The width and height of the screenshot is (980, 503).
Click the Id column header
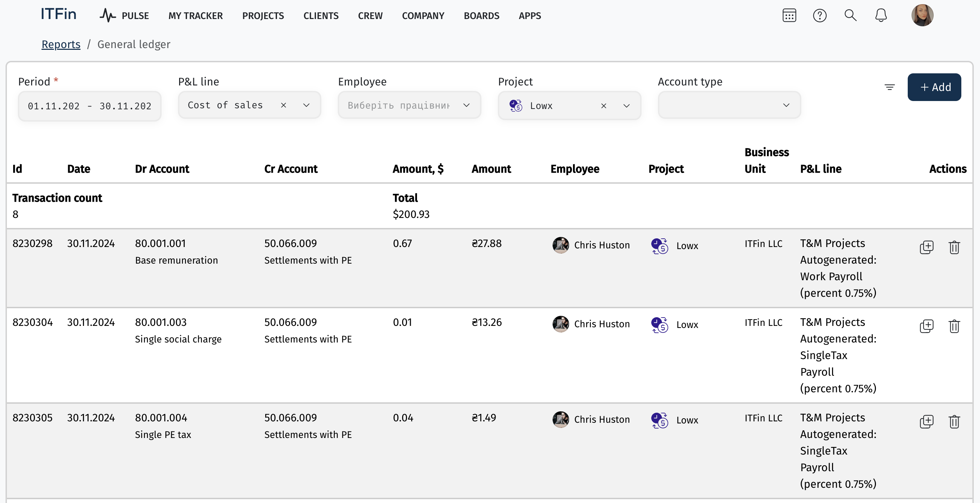coord(17,168)
